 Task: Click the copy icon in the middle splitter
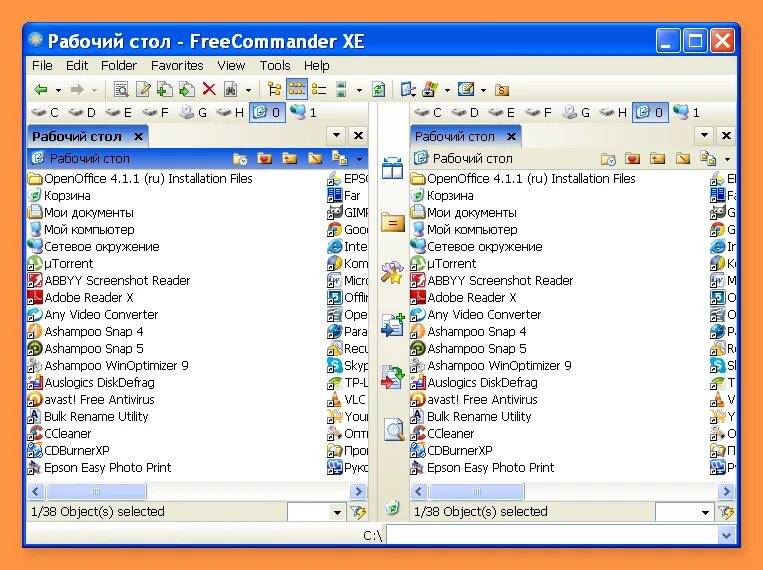click(393, 325)
